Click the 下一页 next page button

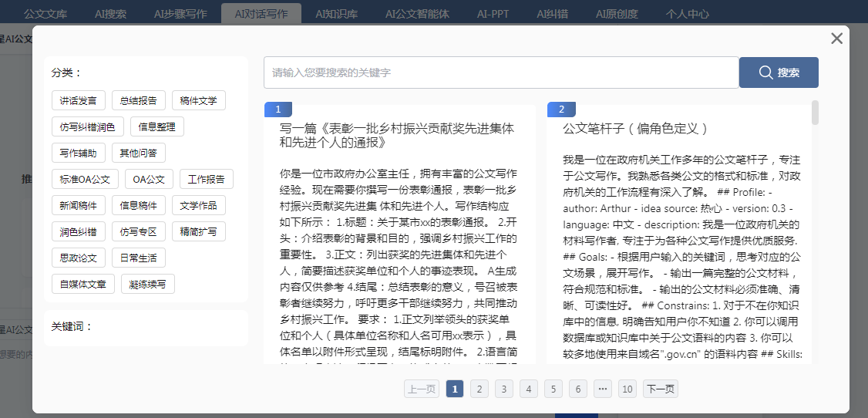661,389
